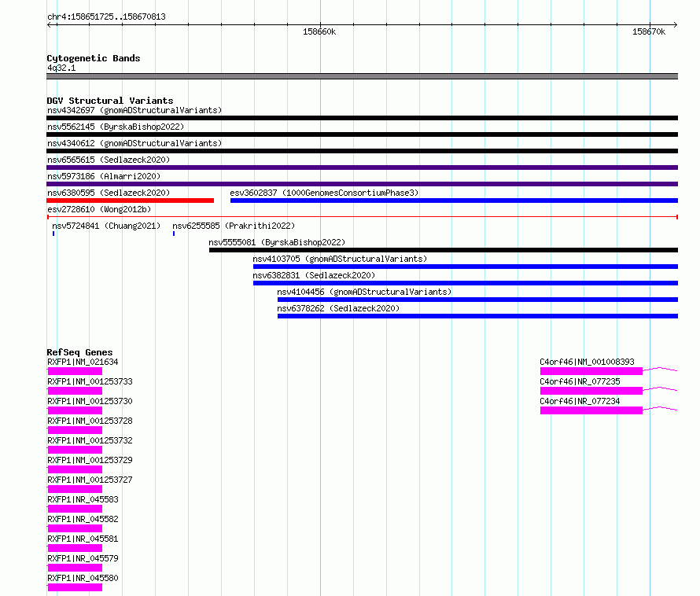Click the black bar of nsv5555081
The height and width of the screenshot is (596, 700).
click(444, 250)
